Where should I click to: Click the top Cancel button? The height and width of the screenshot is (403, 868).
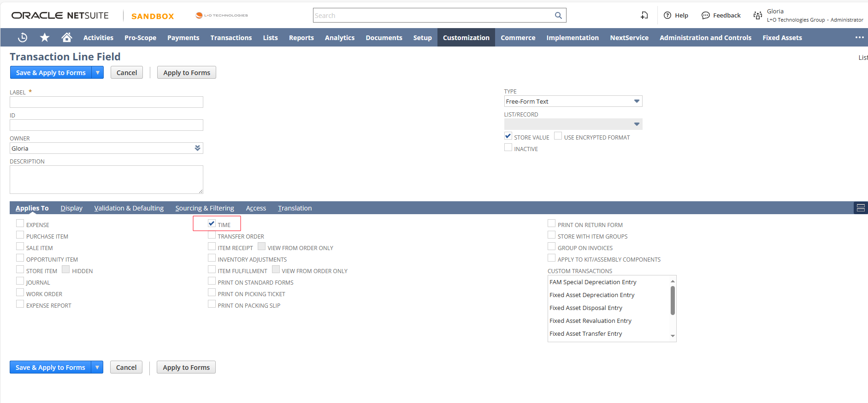[127, 73]
